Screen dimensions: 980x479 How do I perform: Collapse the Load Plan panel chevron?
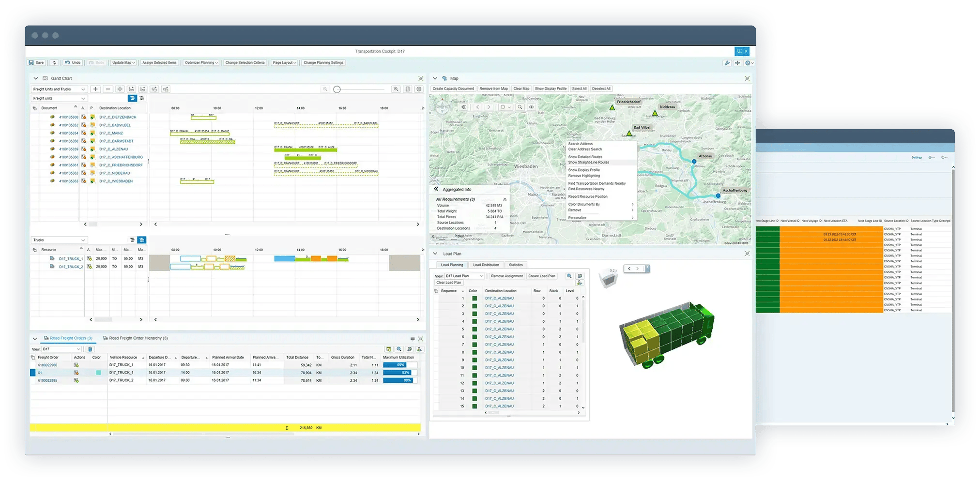(435, 254)
